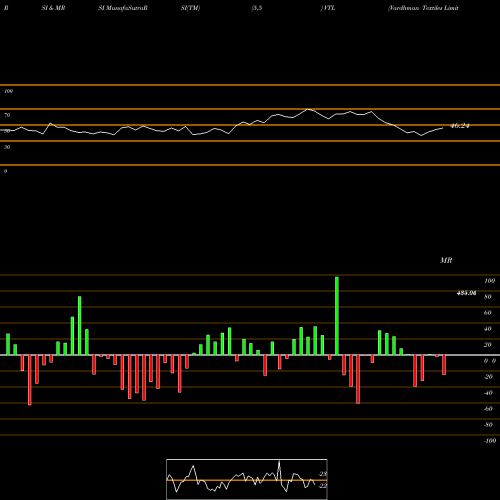Click the 'MR' panel heading
This screenshot has height=500, width=500.
tap(446, 260)
